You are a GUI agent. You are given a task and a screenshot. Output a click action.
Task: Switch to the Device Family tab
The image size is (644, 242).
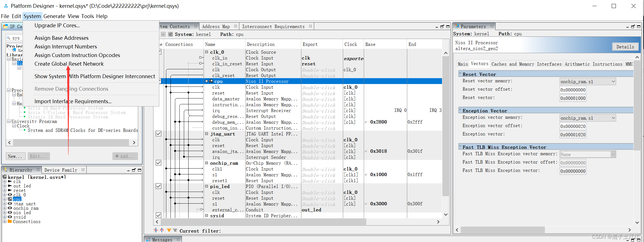tap(61, 170)
